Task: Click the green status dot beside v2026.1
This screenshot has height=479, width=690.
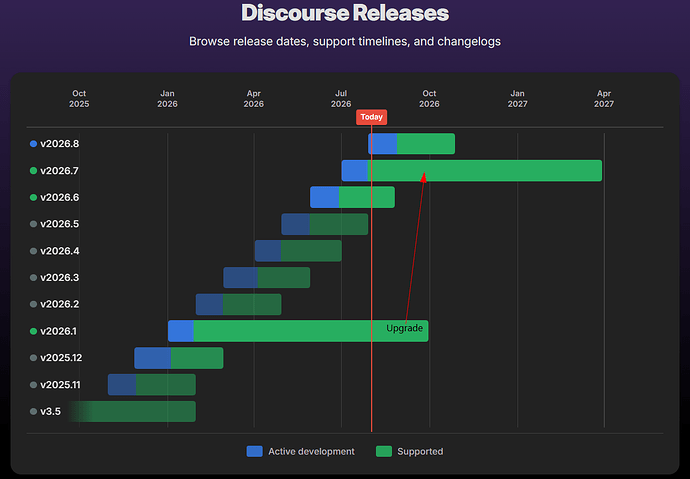Action: [33, 331]
